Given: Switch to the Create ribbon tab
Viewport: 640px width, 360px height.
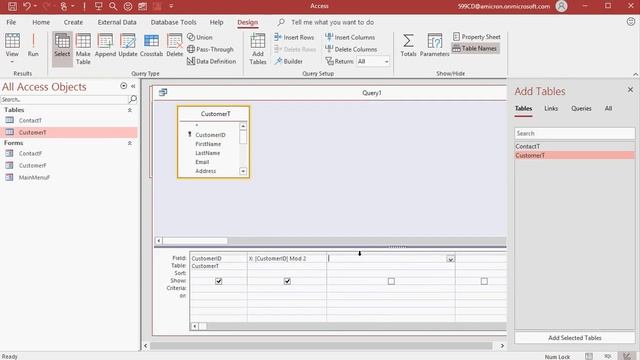Looking at the screenshot, I should click(73, 22).
